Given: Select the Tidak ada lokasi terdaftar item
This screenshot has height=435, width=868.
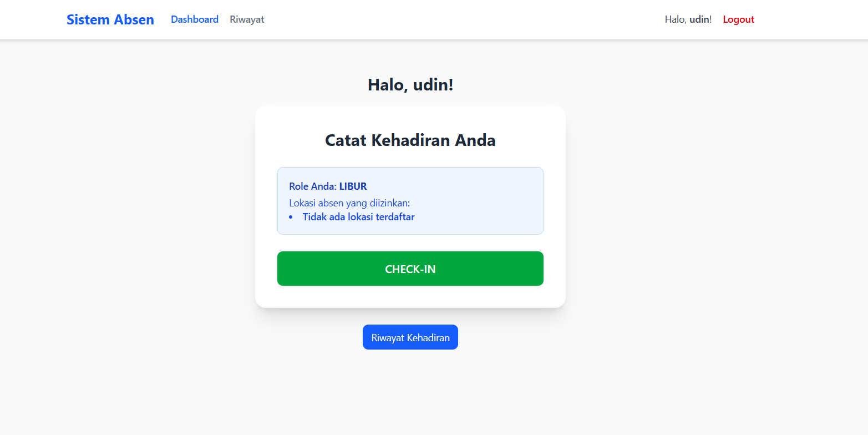Looking at the screenshot, I should pos(358,217).
